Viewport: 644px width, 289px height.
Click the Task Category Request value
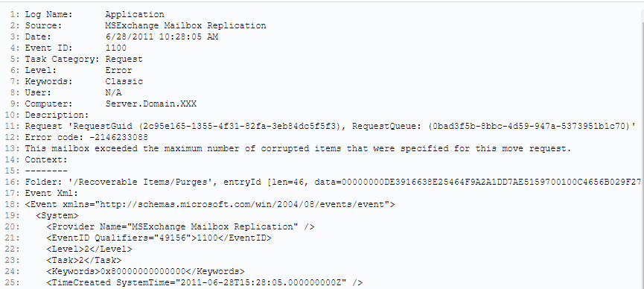click(124, 59)
